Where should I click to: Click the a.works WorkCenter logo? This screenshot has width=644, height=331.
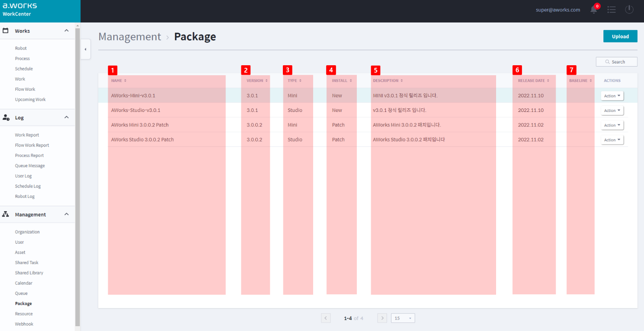pyautogui.click(x=20, y=10)
